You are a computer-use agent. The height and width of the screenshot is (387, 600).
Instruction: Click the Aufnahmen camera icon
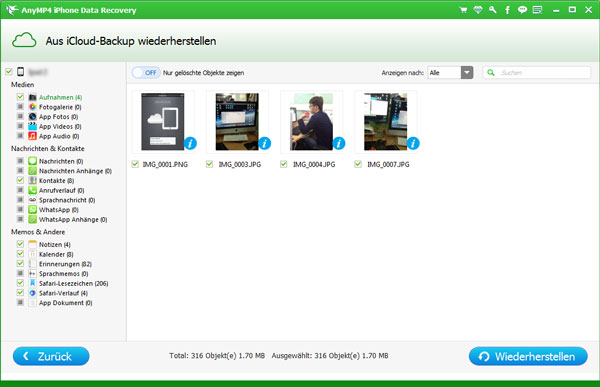point(33,97)
